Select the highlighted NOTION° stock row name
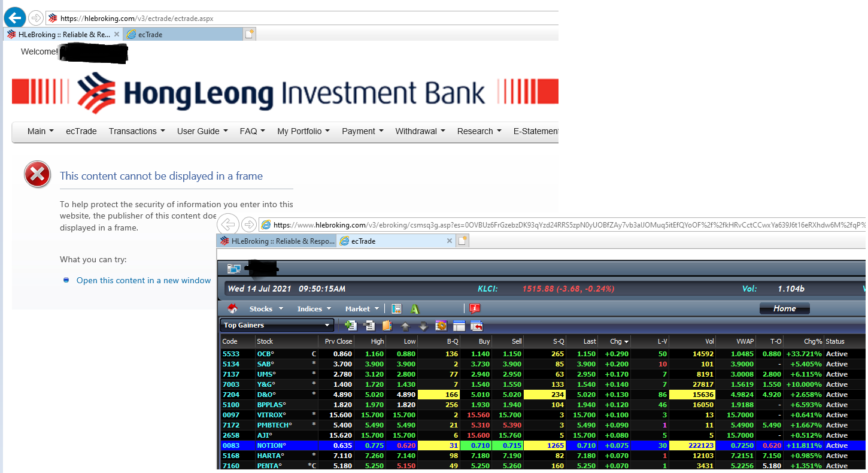 (x=272, y=445)
